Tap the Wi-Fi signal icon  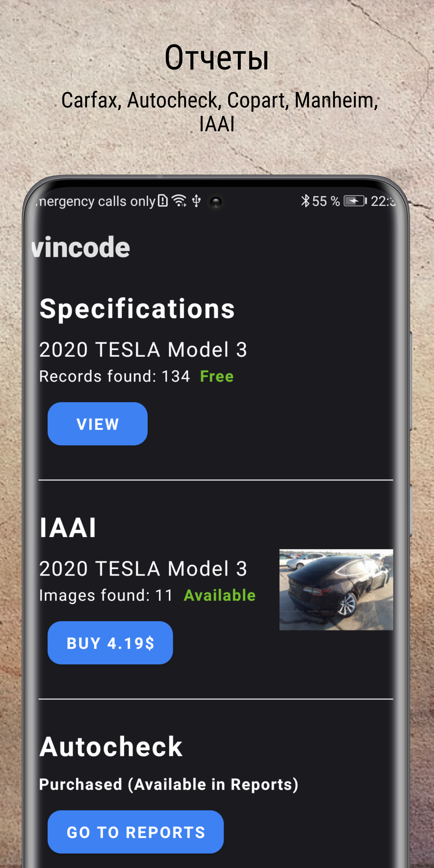point(179,201)
